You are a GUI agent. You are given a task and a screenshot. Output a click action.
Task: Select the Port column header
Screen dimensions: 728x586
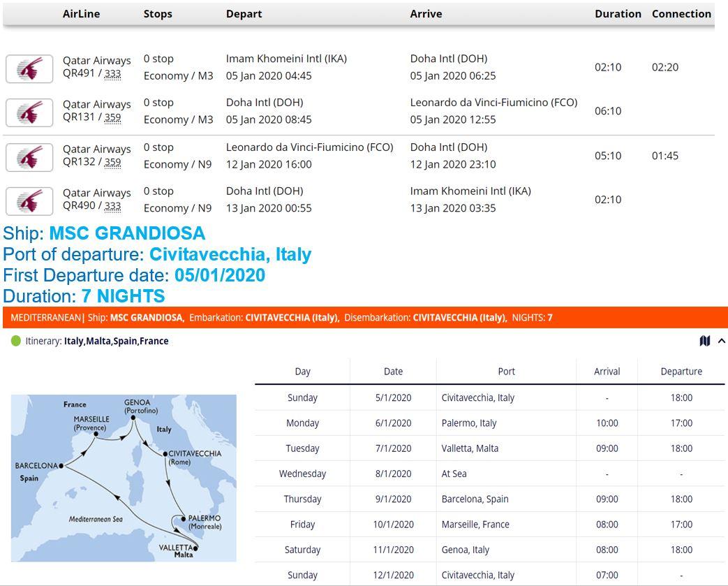click(506, 372)
